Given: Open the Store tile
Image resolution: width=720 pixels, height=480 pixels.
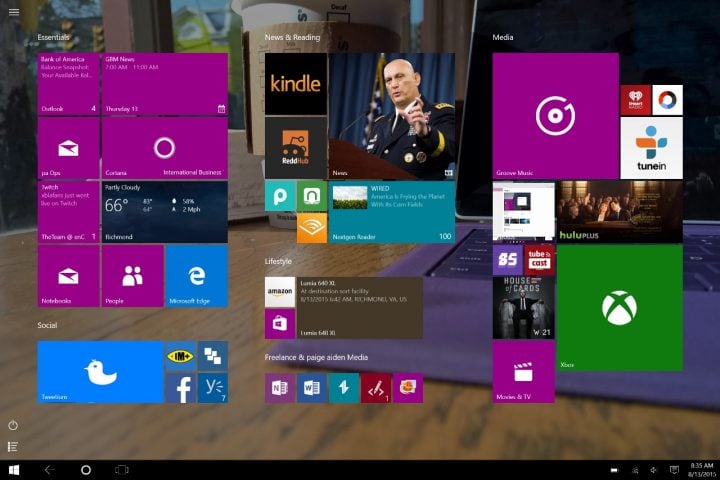Looking at the screenshot, I should point(280,324).
